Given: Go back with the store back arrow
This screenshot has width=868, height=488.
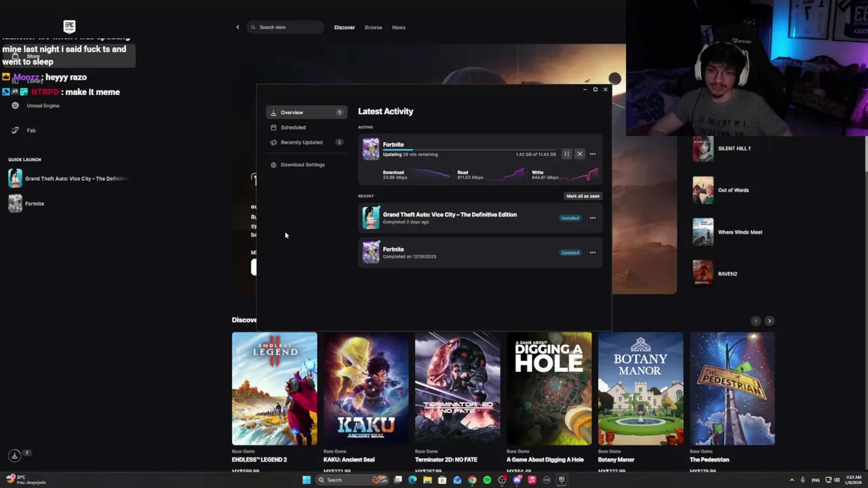Looking at the screenshot, I should 237,27.
